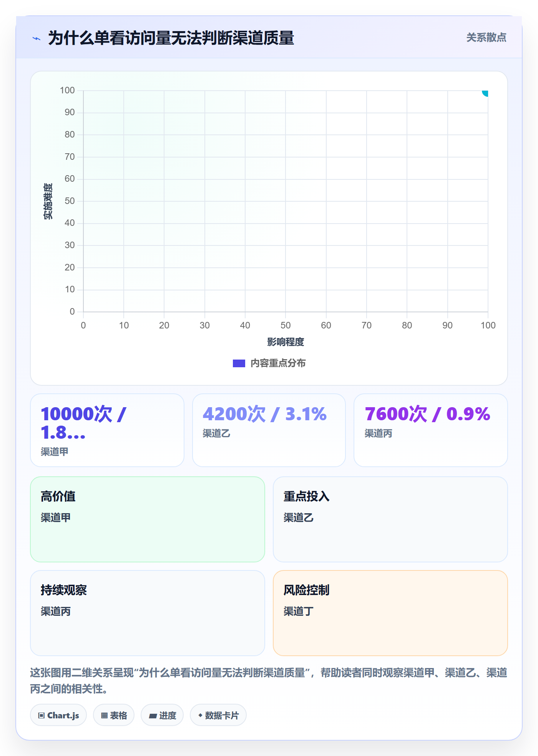Screen dimensions: 538x756
Task: Open the 持续观察 quadrant card
Action: (148, 613)
